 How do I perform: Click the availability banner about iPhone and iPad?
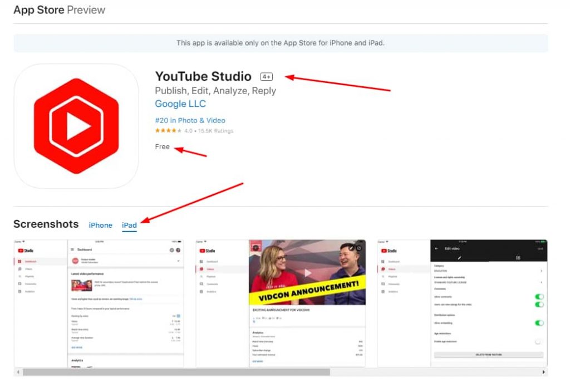tap(281, 43)
